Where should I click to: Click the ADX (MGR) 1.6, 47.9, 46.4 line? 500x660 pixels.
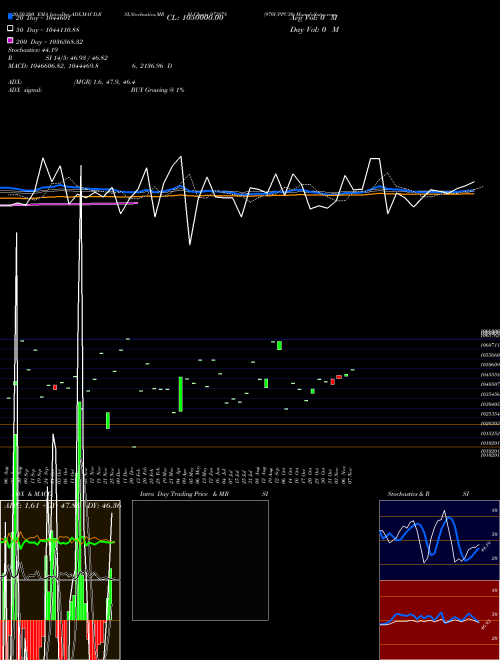click(72, 82)
